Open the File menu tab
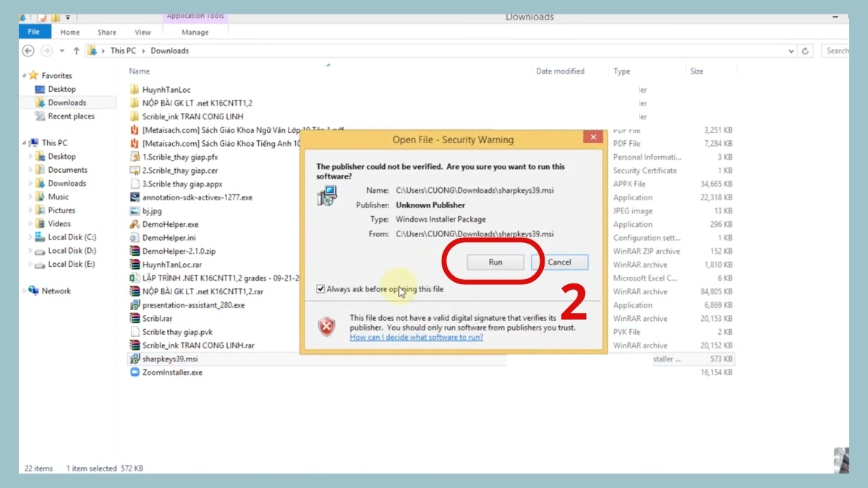The image size is (868, 488). (34, 32)
